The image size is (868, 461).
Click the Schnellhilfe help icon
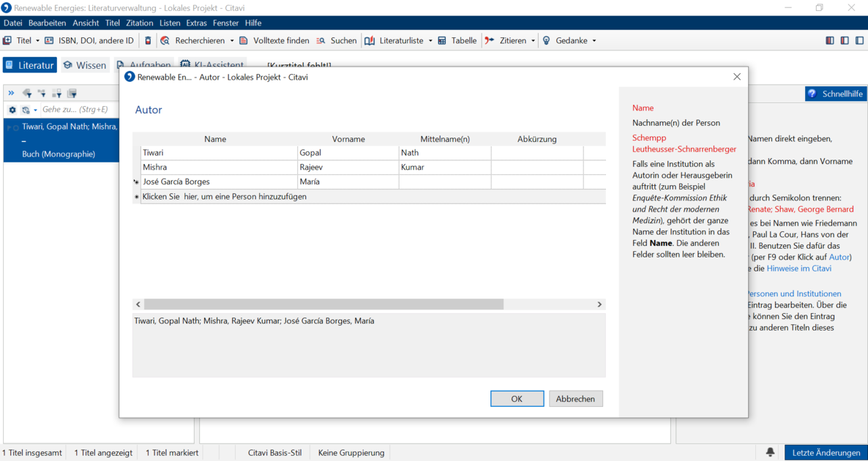(x=812, y=94)
